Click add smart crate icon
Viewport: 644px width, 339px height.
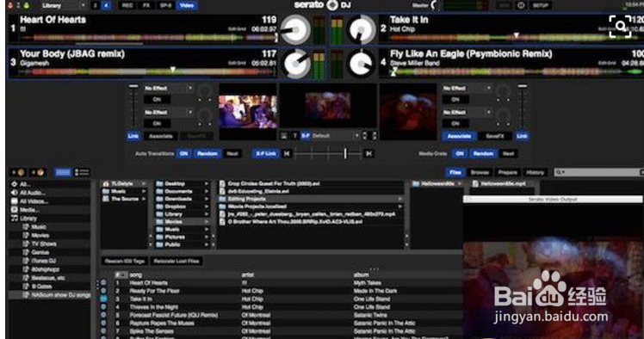coord(38,172)
